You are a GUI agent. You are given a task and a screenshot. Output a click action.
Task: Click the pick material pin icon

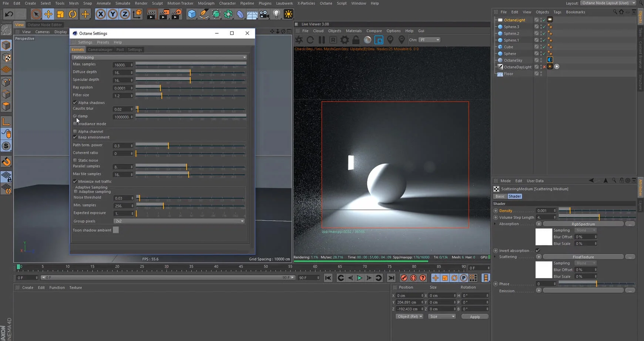(402, 40)
